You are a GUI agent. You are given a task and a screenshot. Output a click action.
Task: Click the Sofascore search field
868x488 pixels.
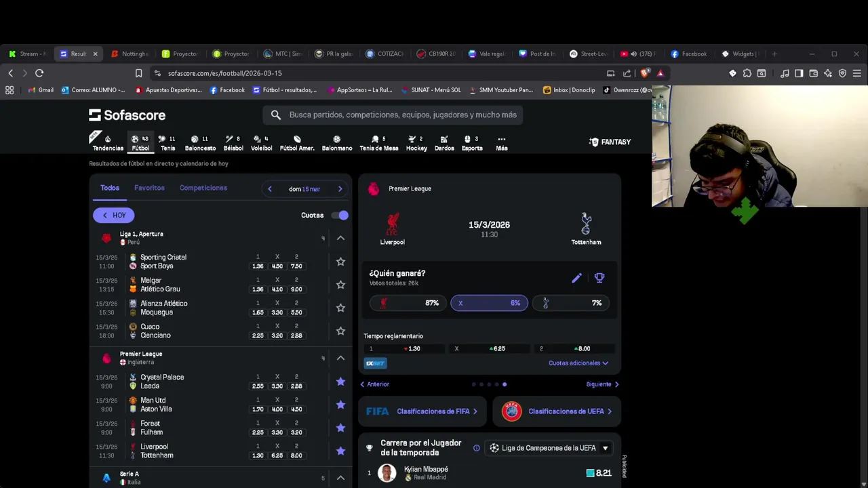pos(393,115)
